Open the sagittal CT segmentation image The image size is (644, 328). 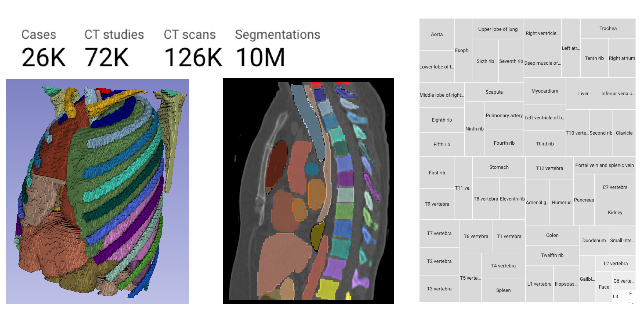(308, 191)
